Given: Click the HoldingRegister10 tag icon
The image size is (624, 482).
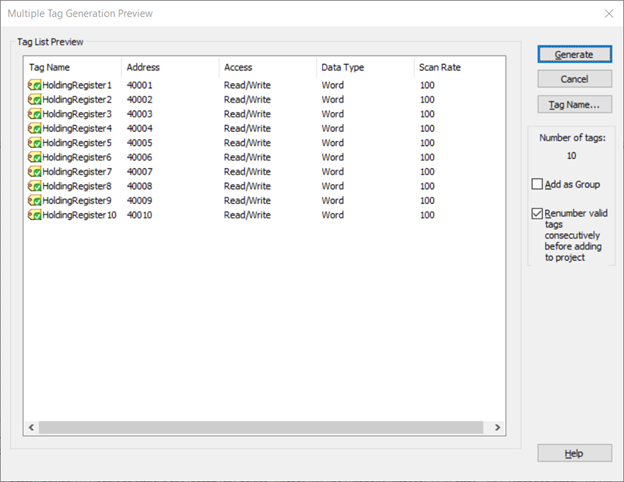Looking at the screenshot, I should 34,215.
